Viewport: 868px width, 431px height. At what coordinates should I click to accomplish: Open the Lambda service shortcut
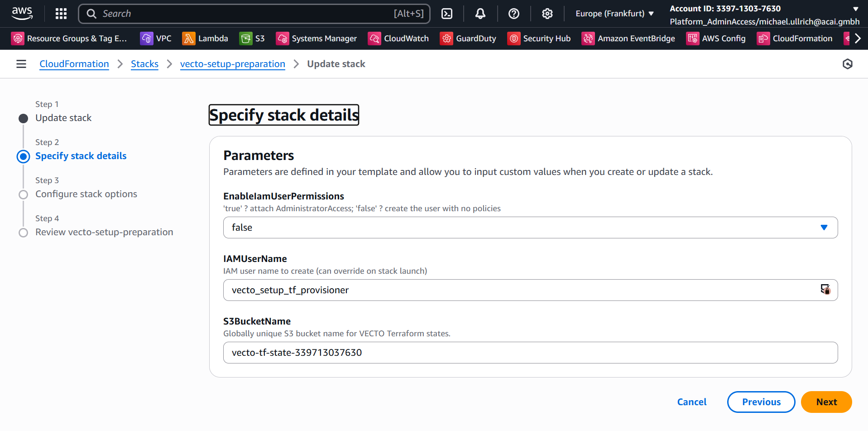(205, 39)
